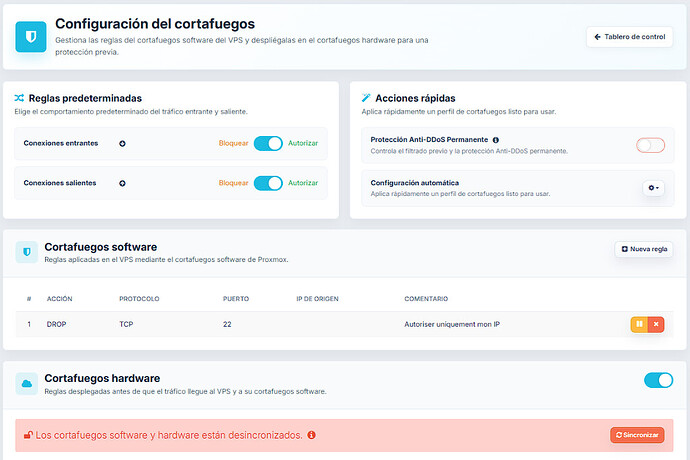Click the Cortafuegos software shield icon

(26, 252)
